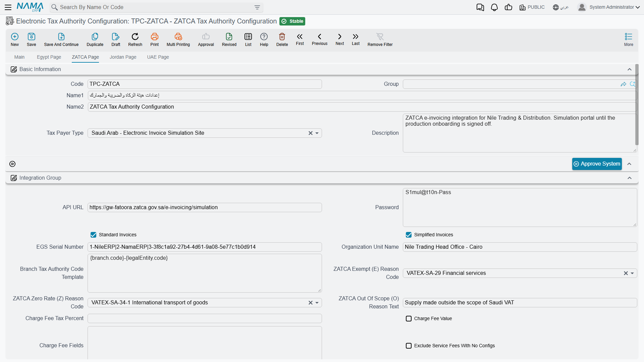Screen dimensions: 644x362
Task: Go to Next record
Action: point(340,39)
